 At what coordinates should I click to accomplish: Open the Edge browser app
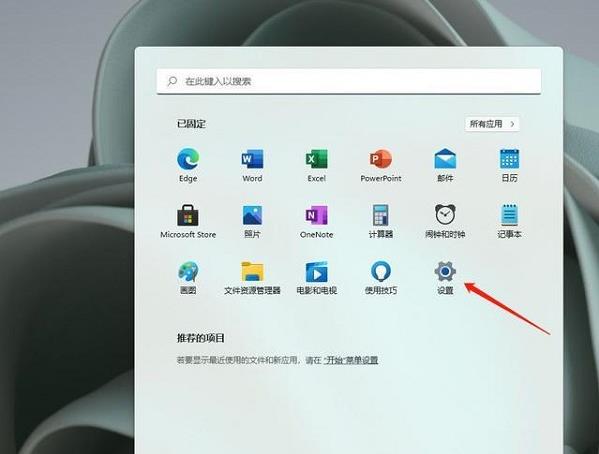(188, 165)
